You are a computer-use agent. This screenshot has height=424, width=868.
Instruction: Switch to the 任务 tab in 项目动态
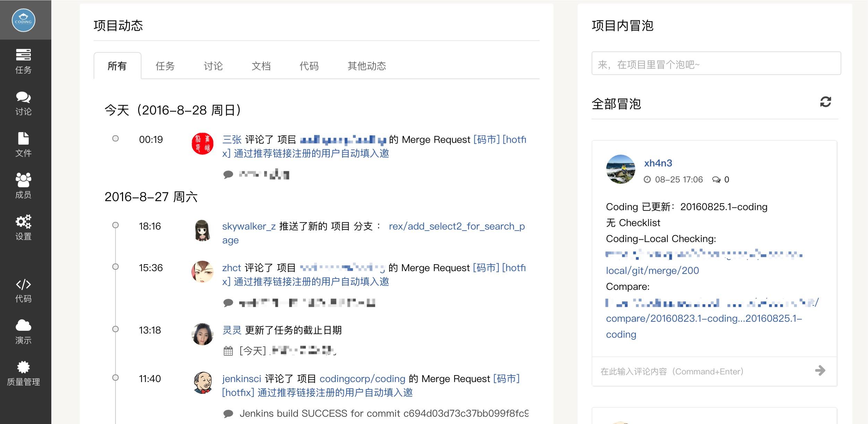click(165, 66)
